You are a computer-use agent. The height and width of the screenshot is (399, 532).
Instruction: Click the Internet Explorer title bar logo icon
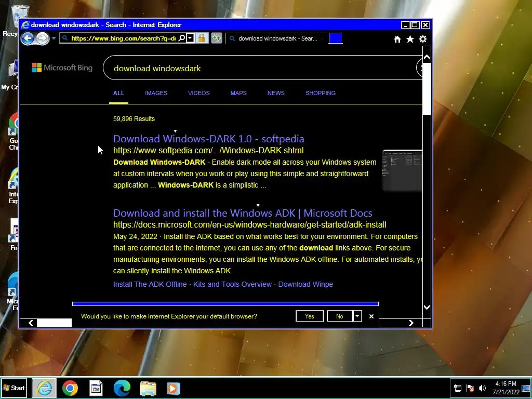[x=25, y=25]
